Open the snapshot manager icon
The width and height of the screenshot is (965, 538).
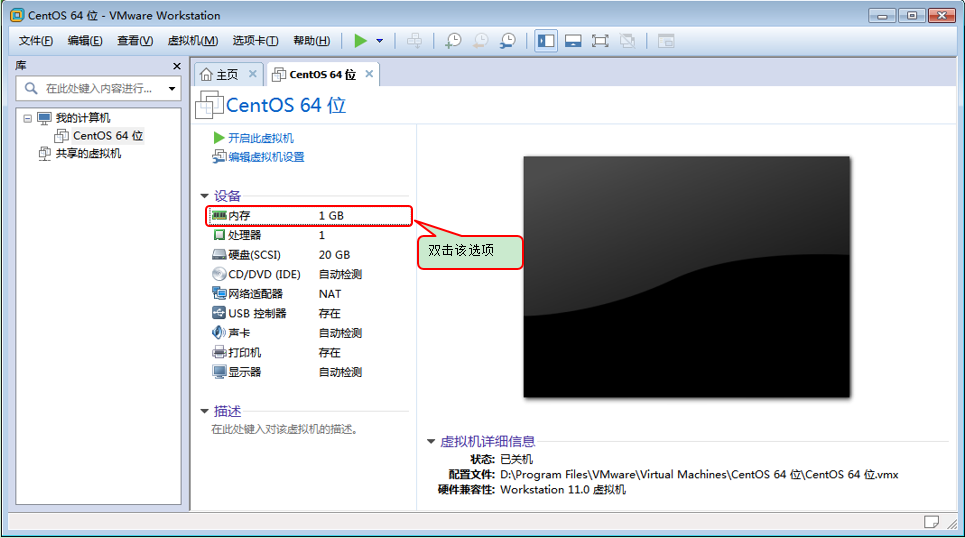507,41
